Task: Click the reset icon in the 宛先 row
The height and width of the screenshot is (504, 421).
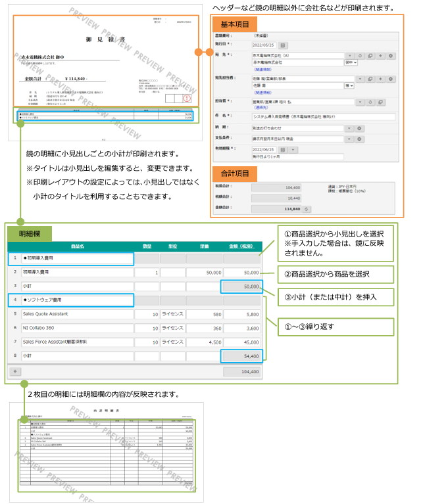Action: [360, 56]
